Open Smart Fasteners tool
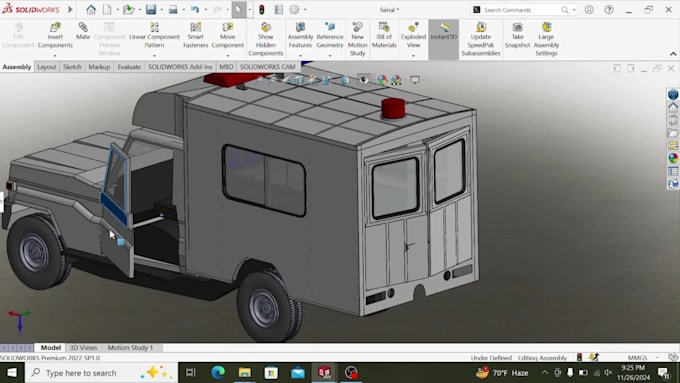 (x=196, y=36)
